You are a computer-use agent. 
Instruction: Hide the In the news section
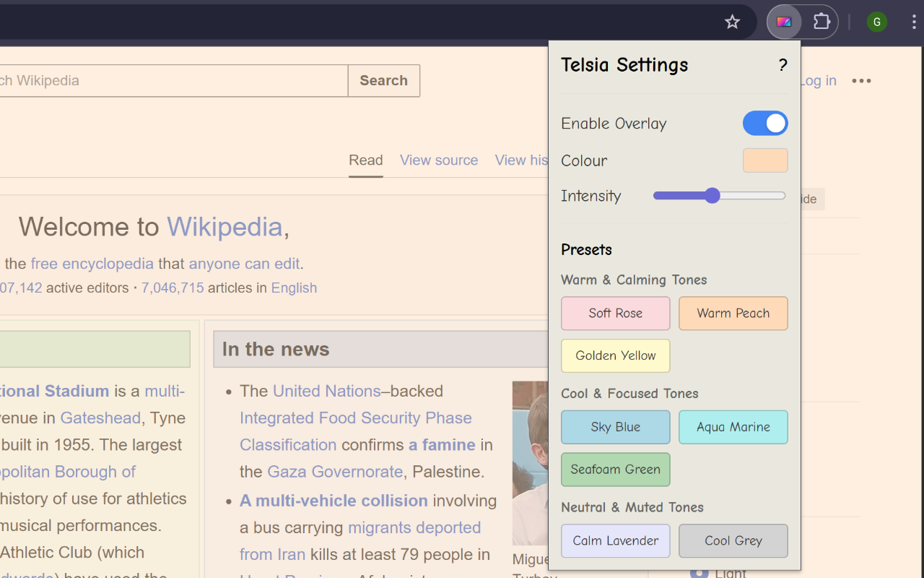[x=810, y=199]
